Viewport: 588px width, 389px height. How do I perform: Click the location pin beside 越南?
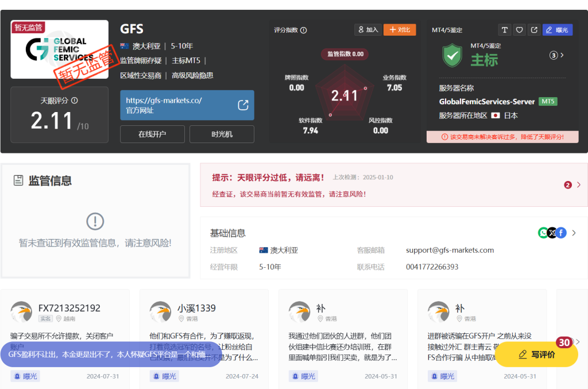click(x=59, y=318)
